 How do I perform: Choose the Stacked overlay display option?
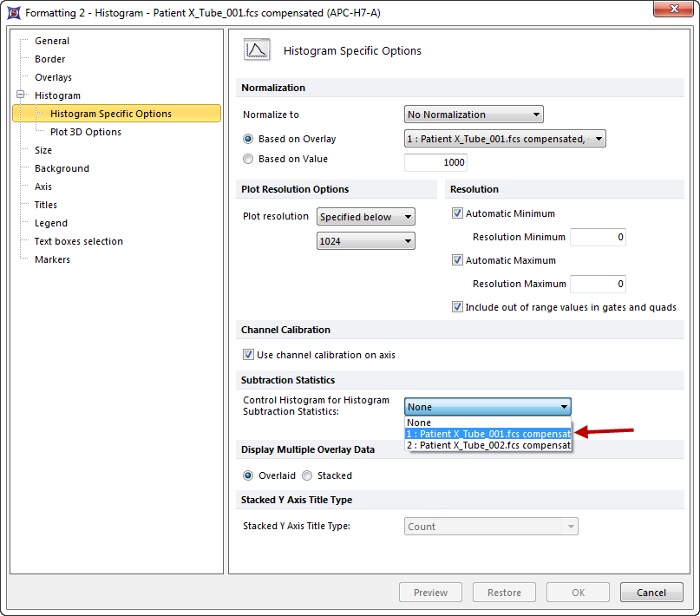[307, 475]
